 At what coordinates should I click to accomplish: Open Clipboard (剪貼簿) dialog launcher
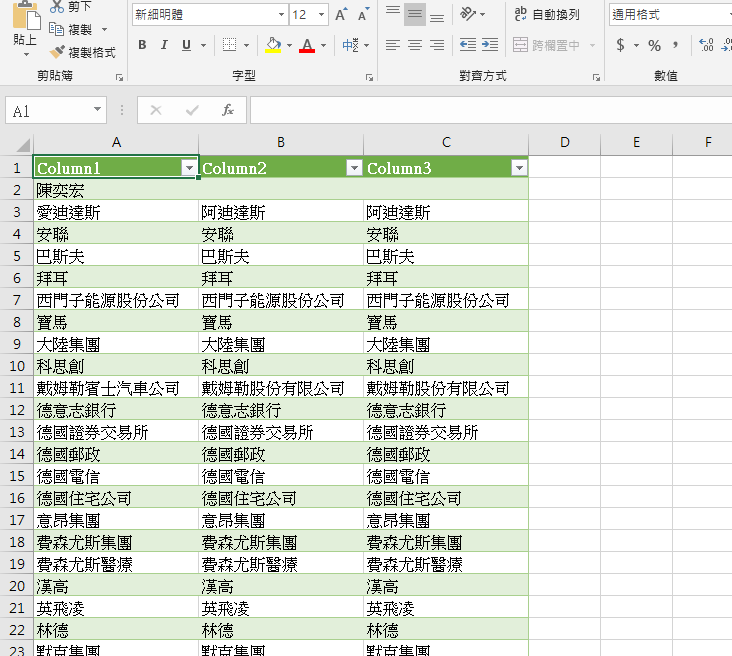click(x=120, y=78)
